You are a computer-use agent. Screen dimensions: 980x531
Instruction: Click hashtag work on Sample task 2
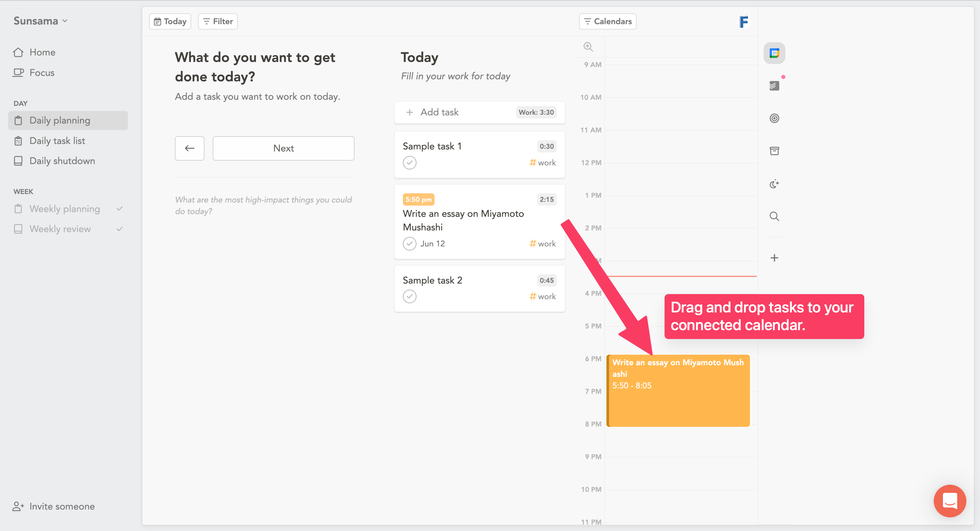click(x=542, y=296)
